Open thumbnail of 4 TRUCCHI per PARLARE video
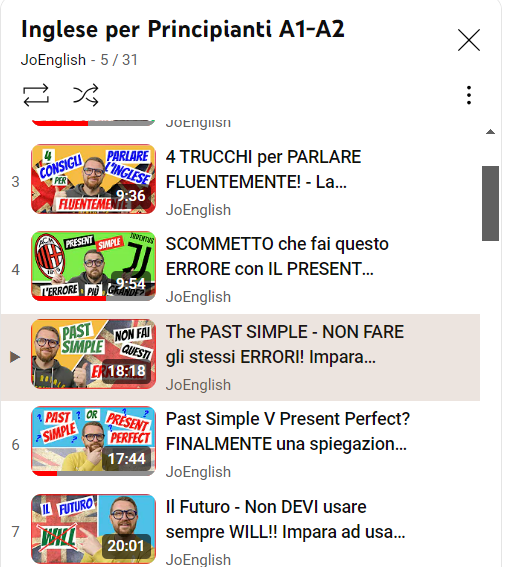 pyautogui.click(x=93, y=179)
